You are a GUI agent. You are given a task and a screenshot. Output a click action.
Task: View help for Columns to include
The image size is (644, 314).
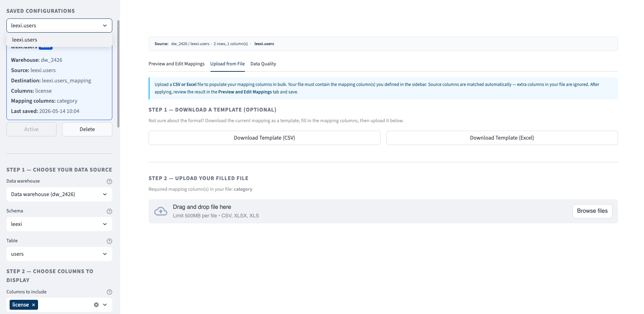tap(109, 292)
